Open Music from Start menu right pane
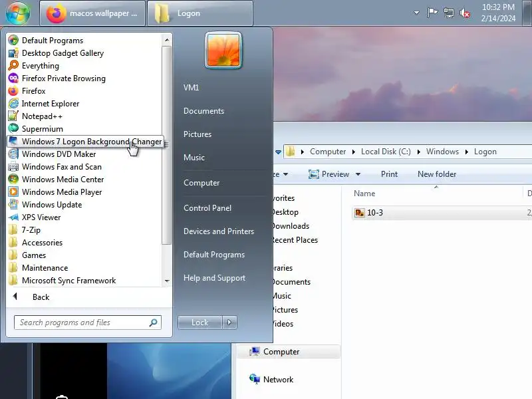532x399 pixels. click(194, 158)
